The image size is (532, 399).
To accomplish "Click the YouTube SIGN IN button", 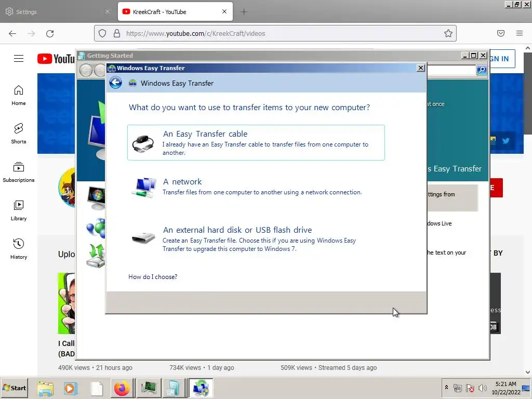I will [502, 59].
